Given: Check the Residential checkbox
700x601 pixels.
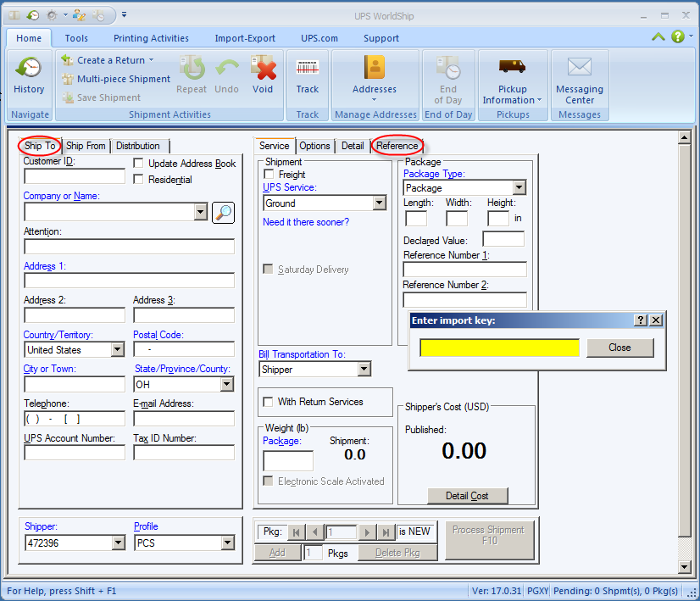Looking at the screenshot, I should click(138, 180).
